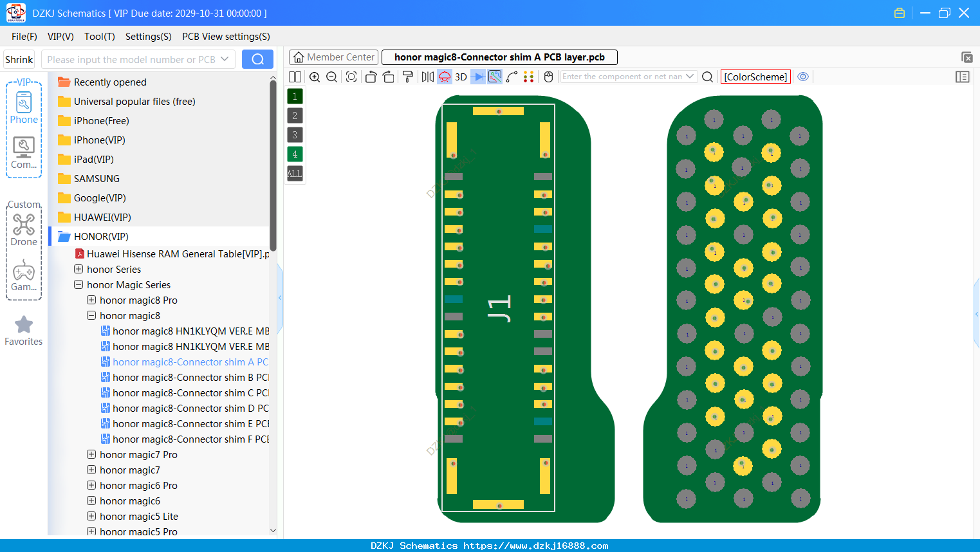The image size is (980, 552).
Task: Click the blue search button
Action: click(x=257, y=59)
